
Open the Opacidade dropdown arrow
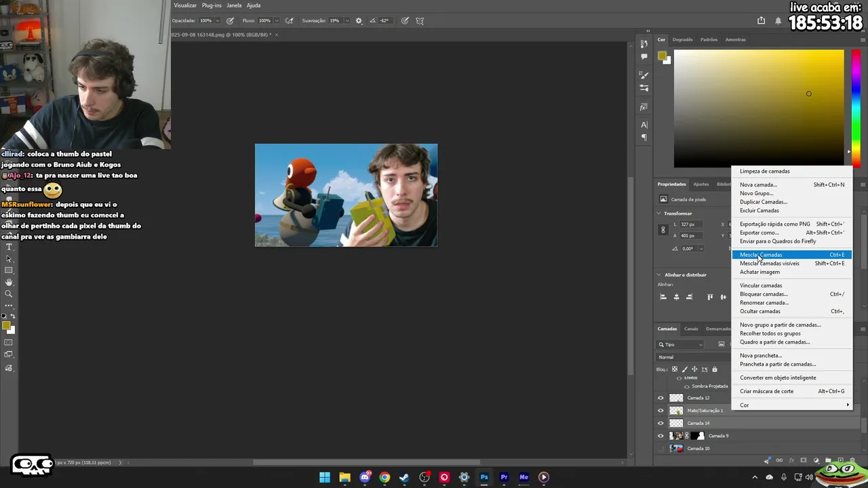218,20
